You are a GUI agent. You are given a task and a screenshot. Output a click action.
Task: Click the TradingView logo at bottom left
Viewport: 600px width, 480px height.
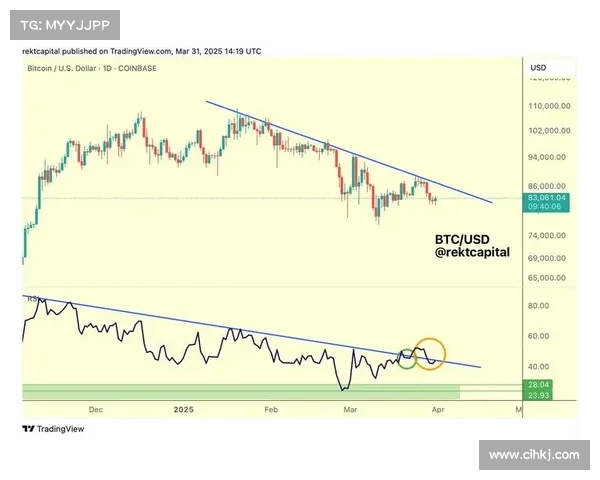pos(53,428)
